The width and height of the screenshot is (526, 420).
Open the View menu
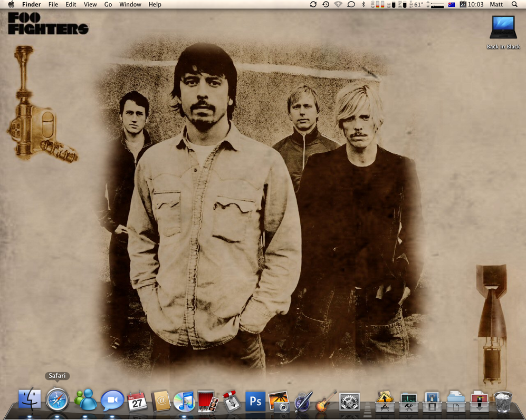click(90, 4)
